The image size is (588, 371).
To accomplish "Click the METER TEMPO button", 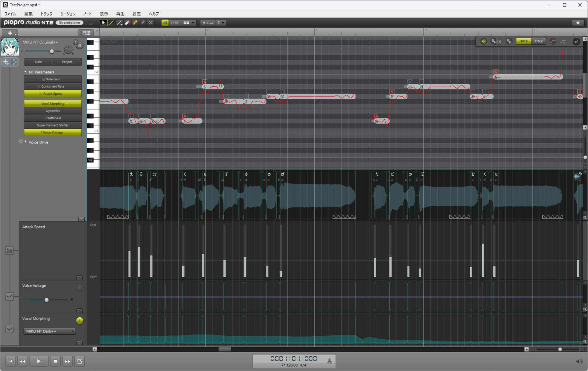I will [x=86, y=33].
